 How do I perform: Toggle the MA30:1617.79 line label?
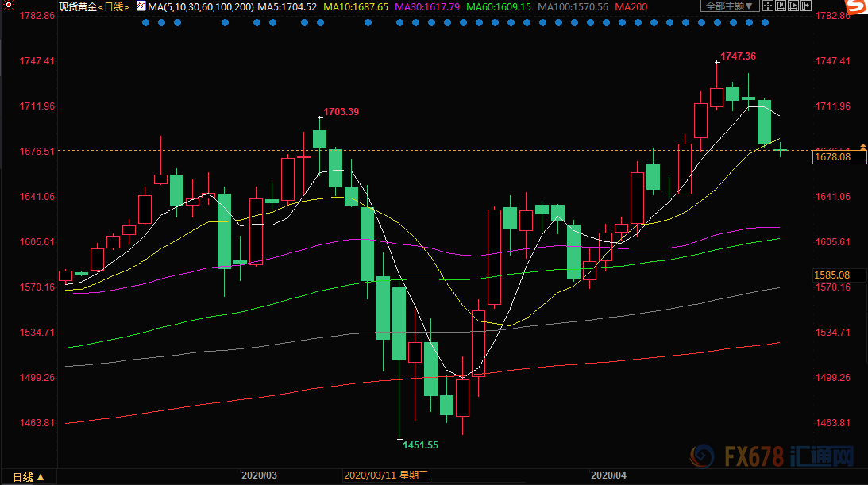click(x=427, y=6)
